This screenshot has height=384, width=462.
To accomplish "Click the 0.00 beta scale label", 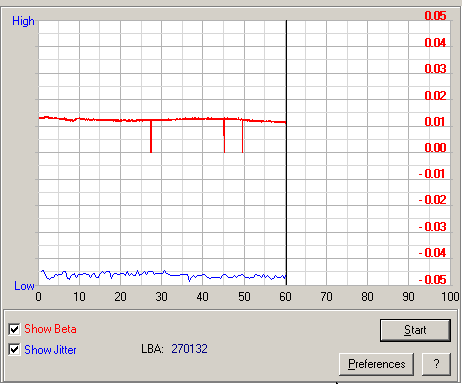I will click(435, 147).
